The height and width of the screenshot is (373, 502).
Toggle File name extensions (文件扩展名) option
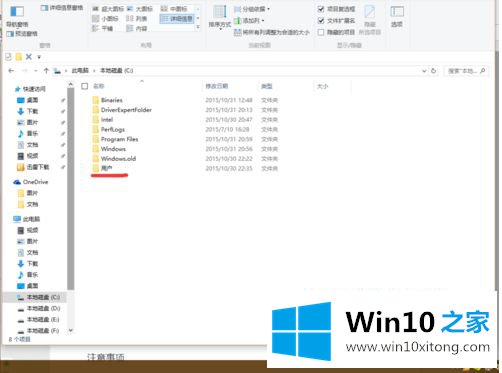click(336, 21)
